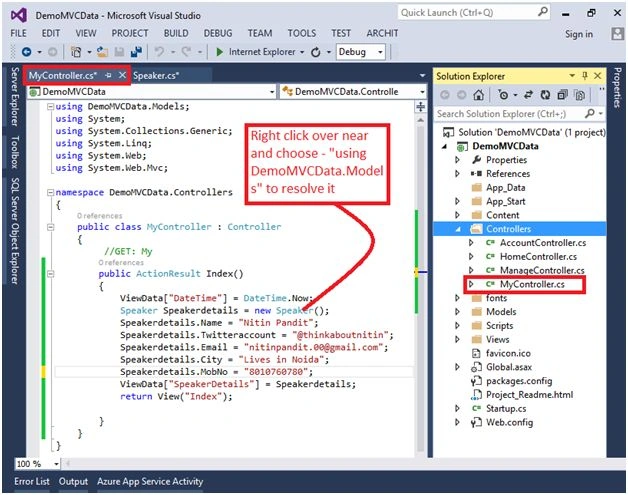Click the Refresh icon in Solution Explorer toolbar
628x495 pixels.
coord(545,95)
